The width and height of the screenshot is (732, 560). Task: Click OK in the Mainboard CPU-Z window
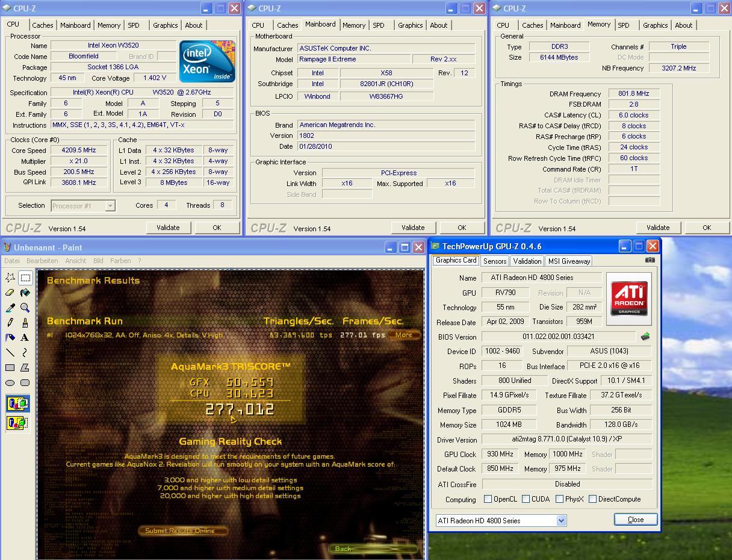point(462,228)
